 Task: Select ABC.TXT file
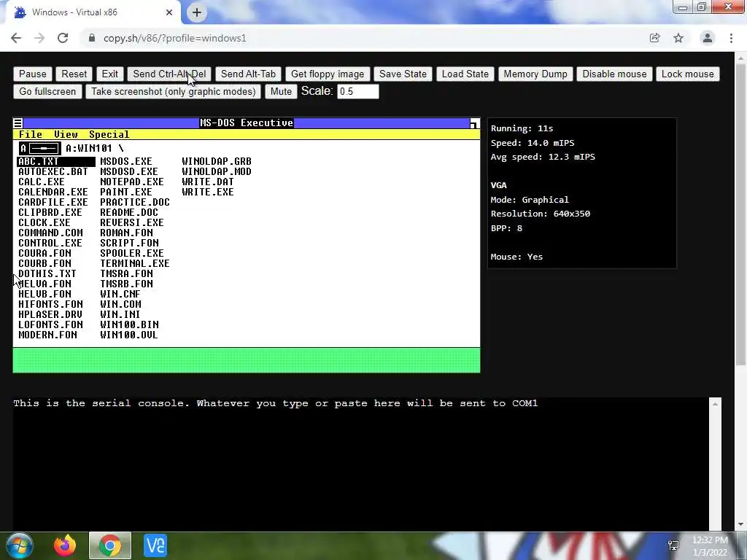(56, 161)
